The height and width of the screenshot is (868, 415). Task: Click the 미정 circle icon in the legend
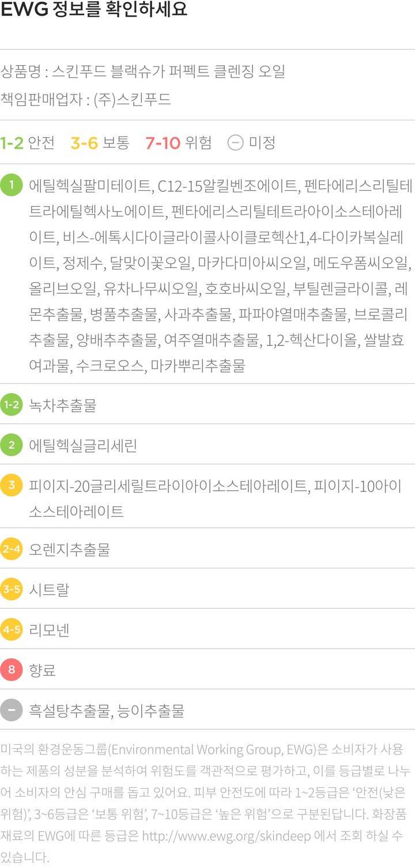coord(235,142)
